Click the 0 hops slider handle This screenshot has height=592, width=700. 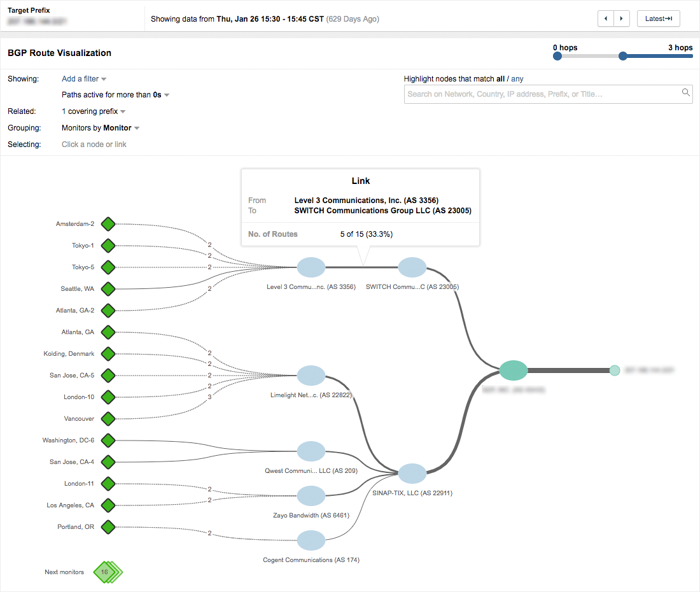coord(557,56)
